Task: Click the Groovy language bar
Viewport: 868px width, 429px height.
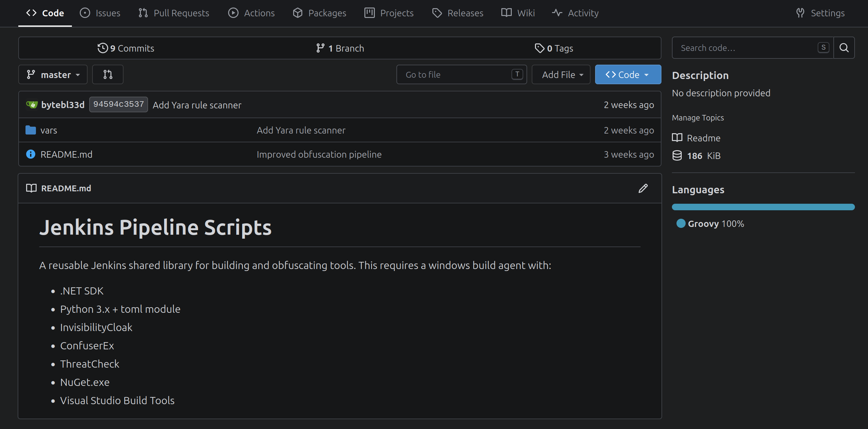Action: point(763,207)
